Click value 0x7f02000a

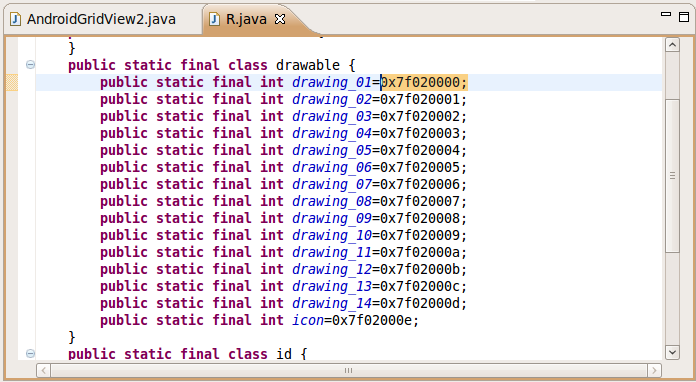[x=420, y=252]
